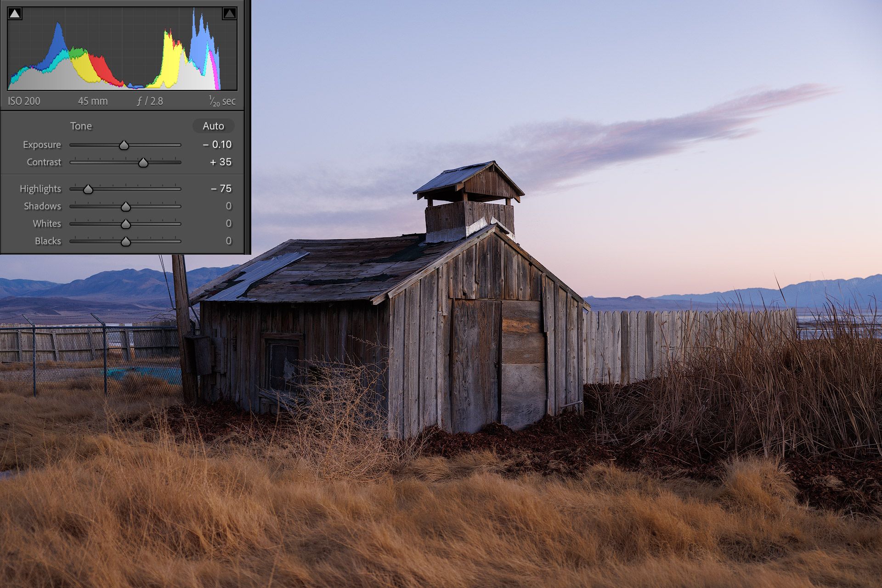This screenshot has width=882, height=588.
Task: Click the Contrast slider handle
Action: 143,163
